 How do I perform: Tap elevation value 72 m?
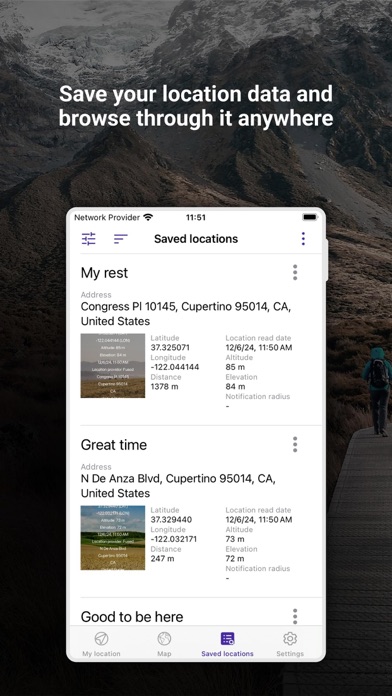coord(235,559)
